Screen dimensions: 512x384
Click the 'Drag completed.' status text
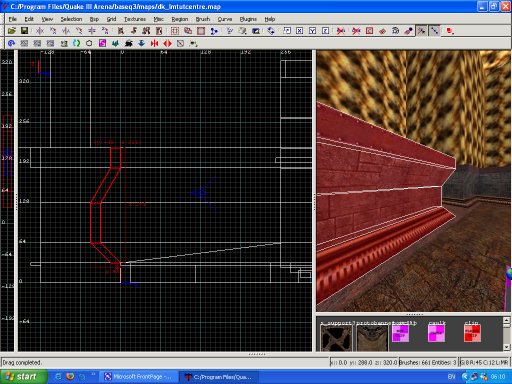coord(22,362)
